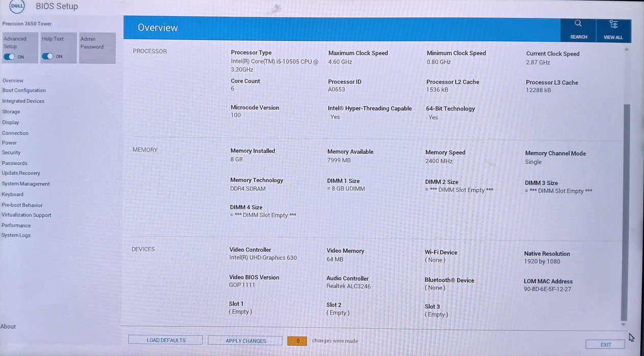Click Memory Technology DDR4 SDRAM
This screenshot has height=356, width=644.
[x=248, y=189]
